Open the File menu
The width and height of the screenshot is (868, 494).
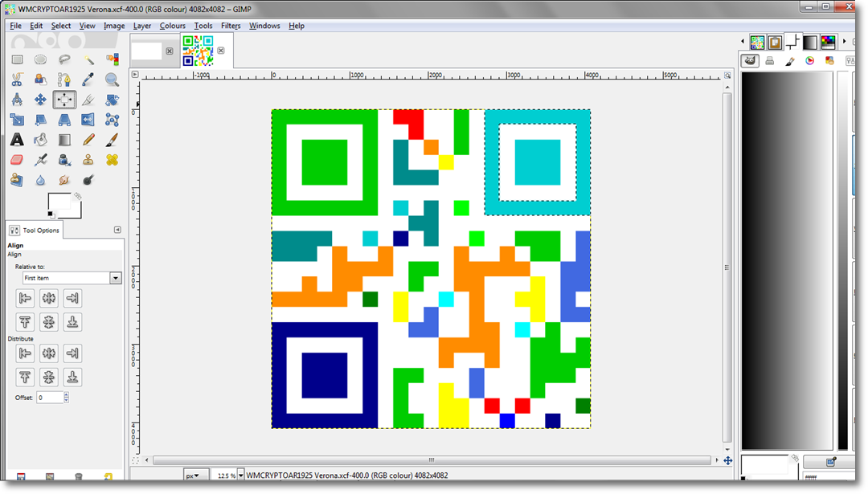[15, 26]
